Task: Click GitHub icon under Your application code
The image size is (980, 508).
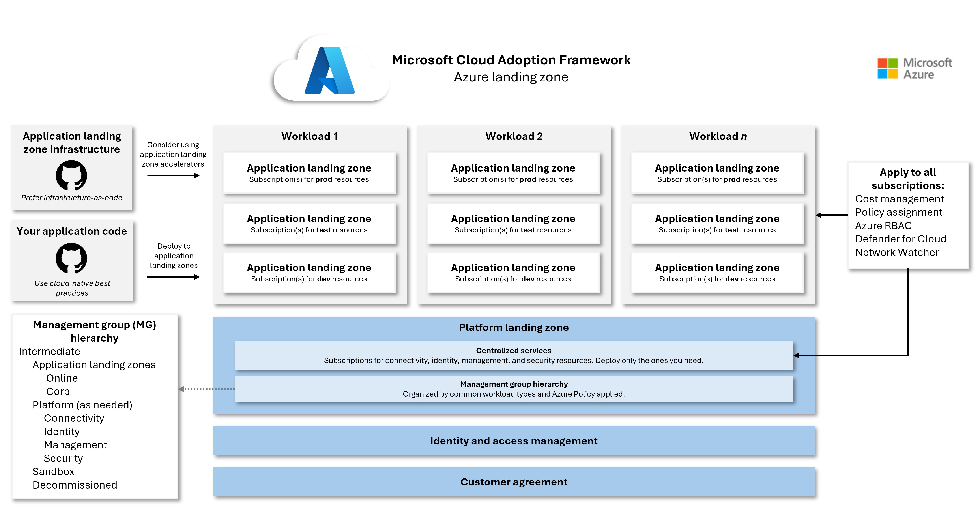Action: tap(71, 258)
